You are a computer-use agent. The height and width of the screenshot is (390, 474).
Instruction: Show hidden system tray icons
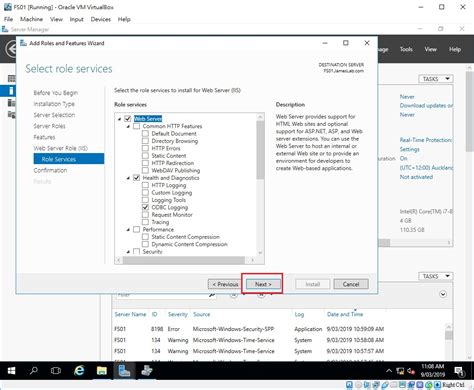(389, 371)
